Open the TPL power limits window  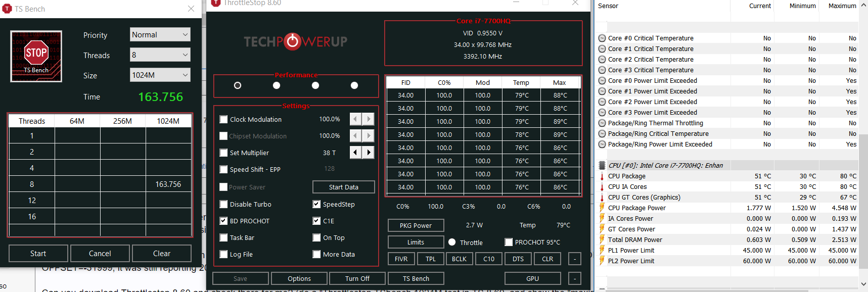(431, 259)
